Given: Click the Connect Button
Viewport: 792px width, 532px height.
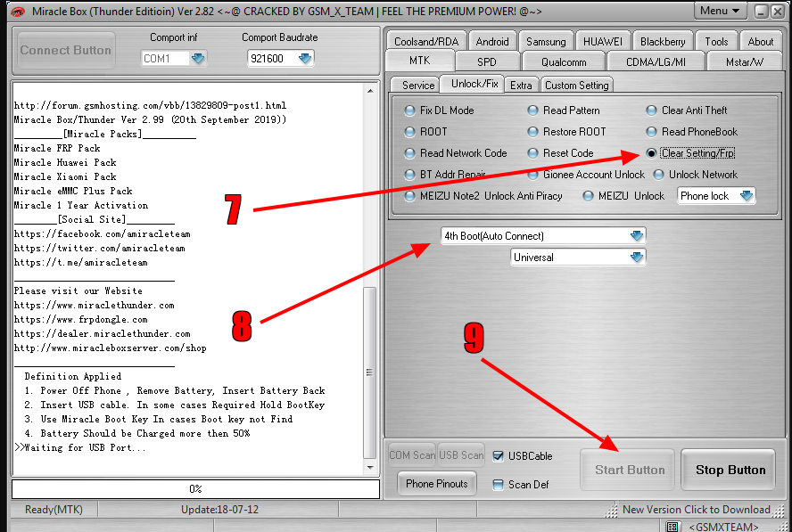Looking at the screenshot, I should (x=66, y=51).
